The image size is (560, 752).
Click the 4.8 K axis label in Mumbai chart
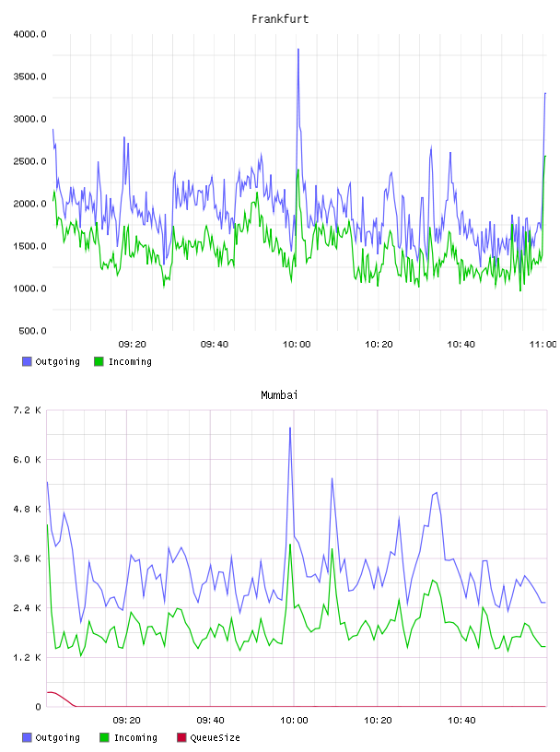[x=27, y=510]
